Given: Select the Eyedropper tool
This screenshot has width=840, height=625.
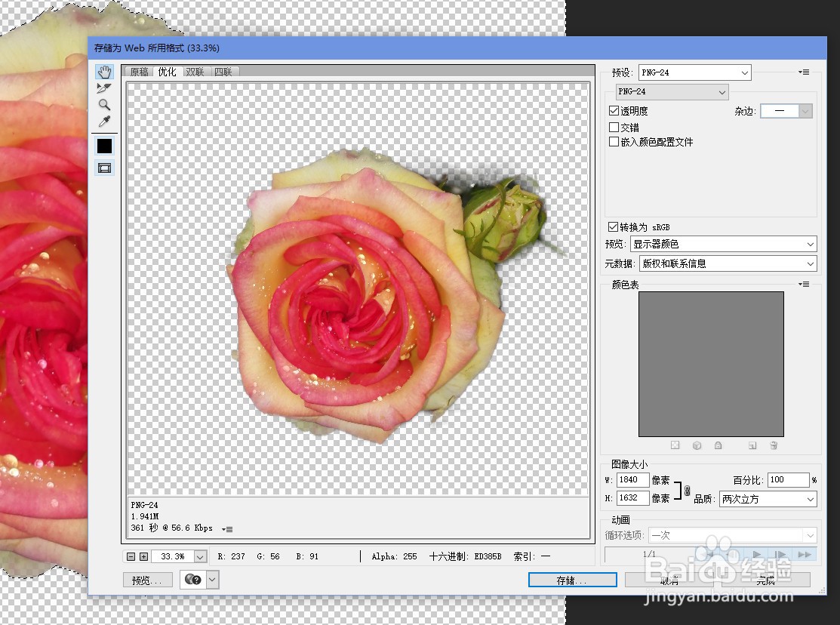Looking at the screenshot, I should coord(104,121).
